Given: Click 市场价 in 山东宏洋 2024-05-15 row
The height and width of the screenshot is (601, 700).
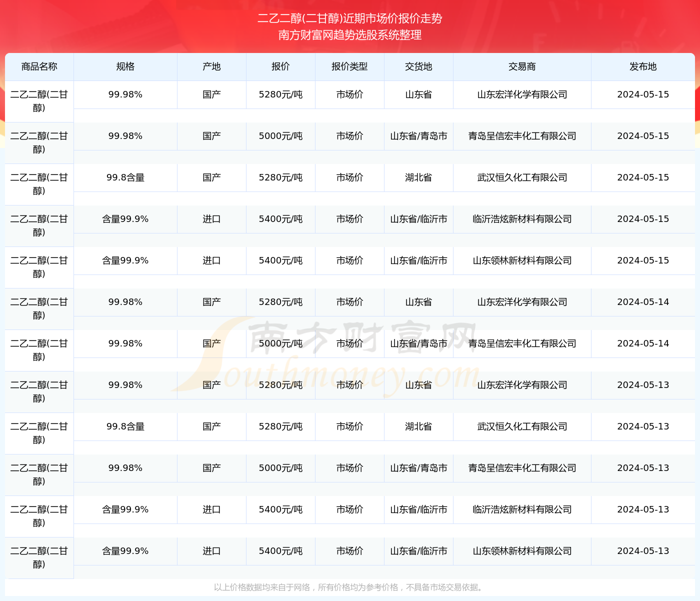Looking at the screenshot, I should [x=349, y=94].
